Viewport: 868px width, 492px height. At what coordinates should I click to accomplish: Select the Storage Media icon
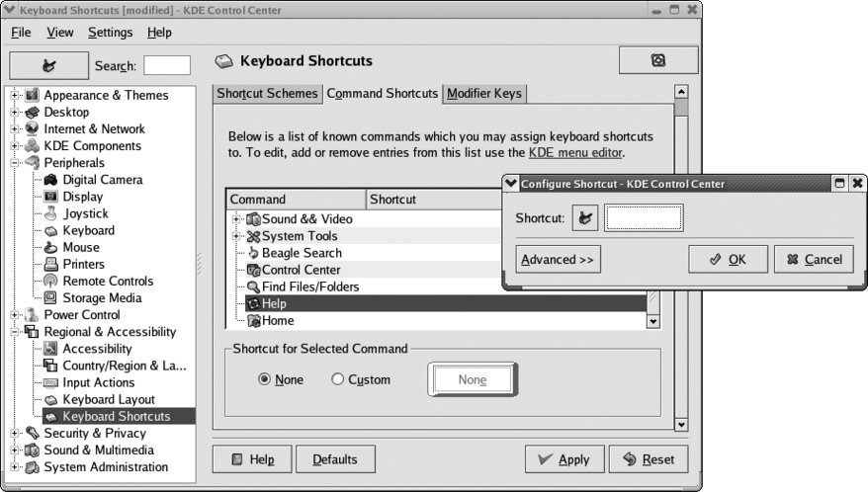(51, 297)
